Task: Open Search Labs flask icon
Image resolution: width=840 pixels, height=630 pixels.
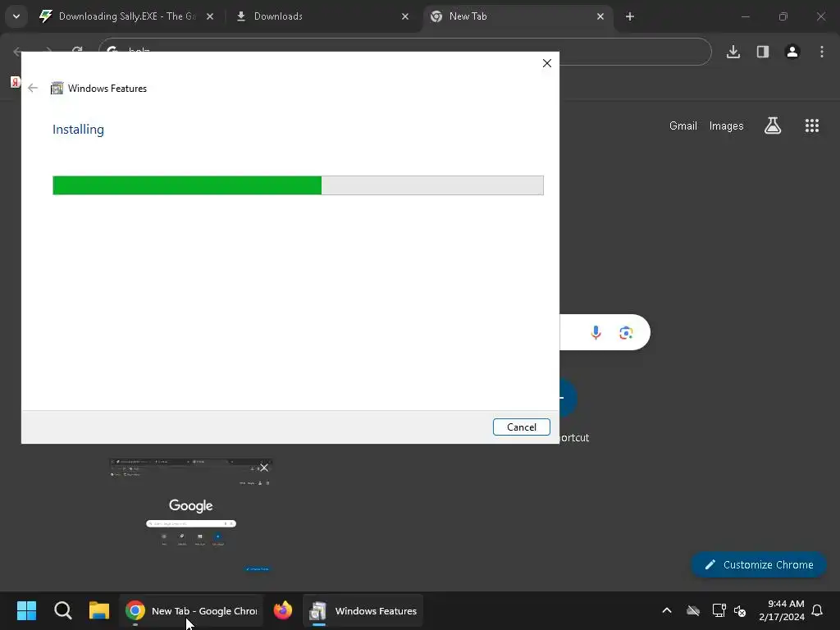Action: coord(773,126)
